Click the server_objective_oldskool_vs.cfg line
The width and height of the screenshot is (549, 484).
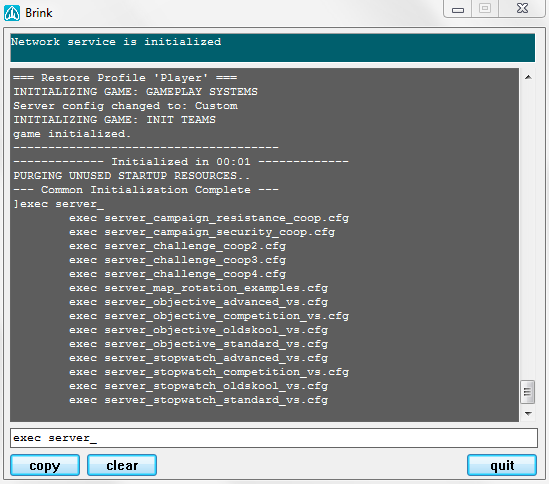click(x=199, y=330)
